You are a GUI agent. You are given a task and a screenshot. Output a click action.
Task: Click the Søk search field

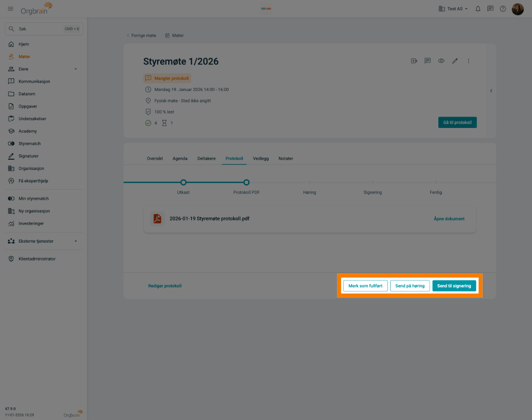[x=44, y=29]
